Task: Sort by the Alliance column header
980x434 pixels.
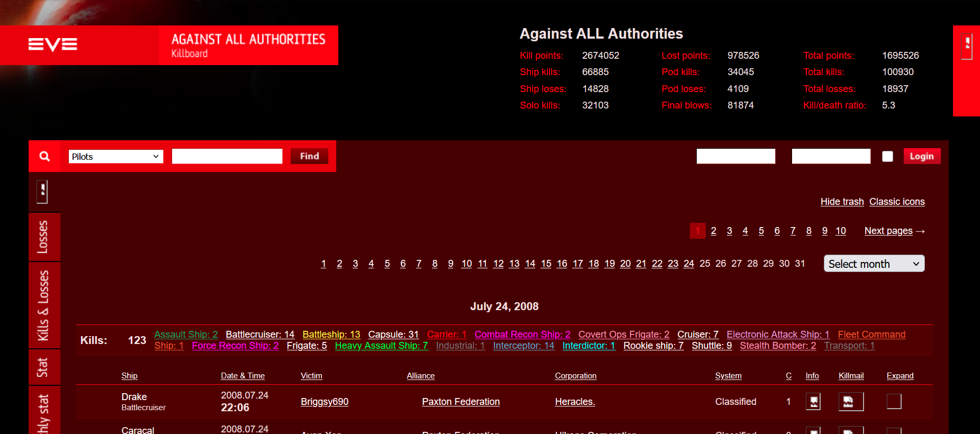Action: pyautogui.click(x=420, y=376)
